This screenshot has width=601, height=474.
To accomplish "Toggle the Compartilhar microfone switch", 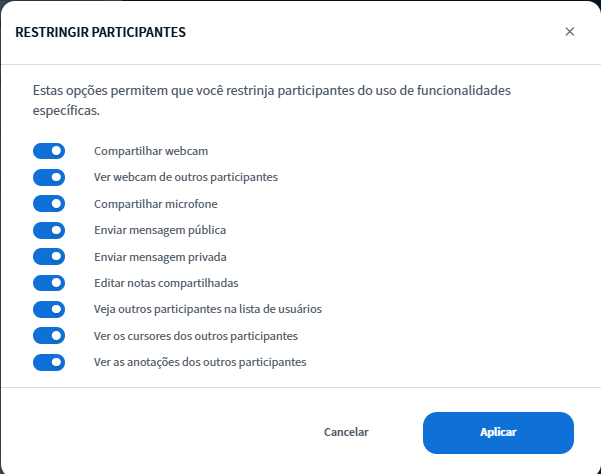I will [49, 204].
